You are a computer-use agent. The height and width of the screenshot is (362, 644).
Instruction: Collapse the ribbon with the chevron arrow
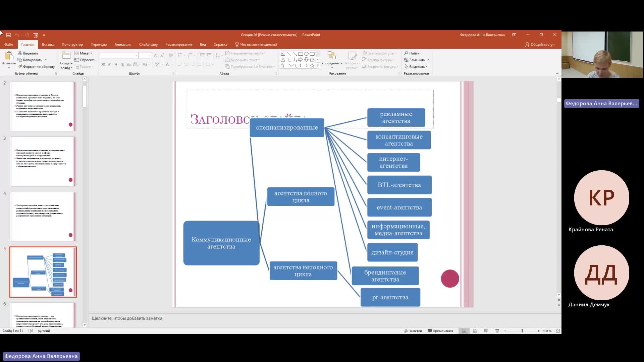[x=557, y=73]
